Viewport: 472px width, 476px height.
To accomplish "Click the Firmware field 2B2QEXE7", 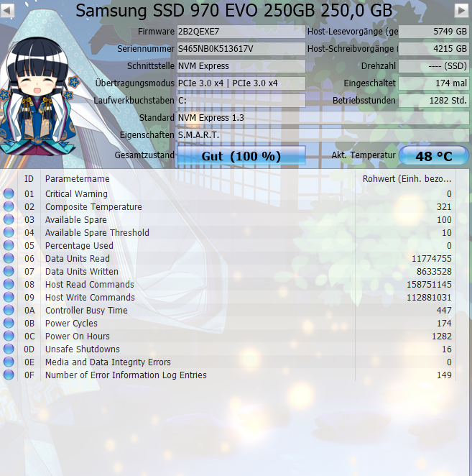I will pyautogui.click(x=241, y=32).
